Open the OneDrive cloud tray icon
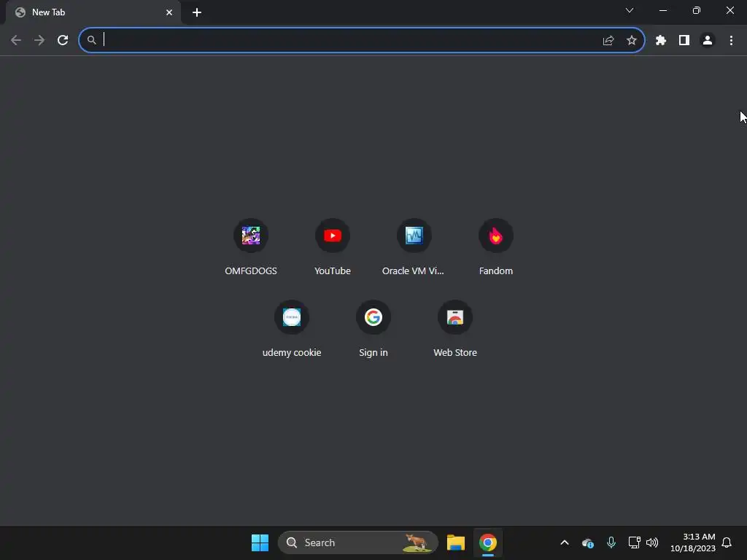Screen dimensions: 747x560 (x=588, y=542)
